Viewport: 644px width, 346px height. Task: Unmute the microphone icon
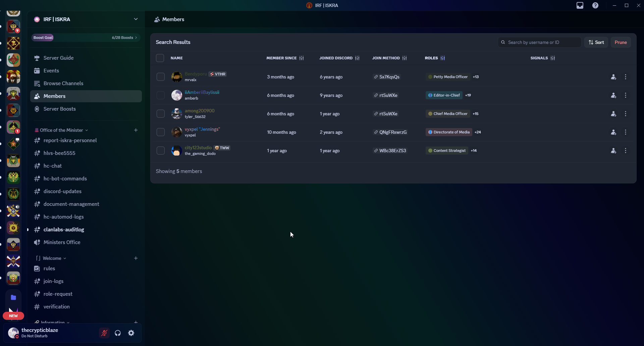pyautogui.click(x=104, y=333)
